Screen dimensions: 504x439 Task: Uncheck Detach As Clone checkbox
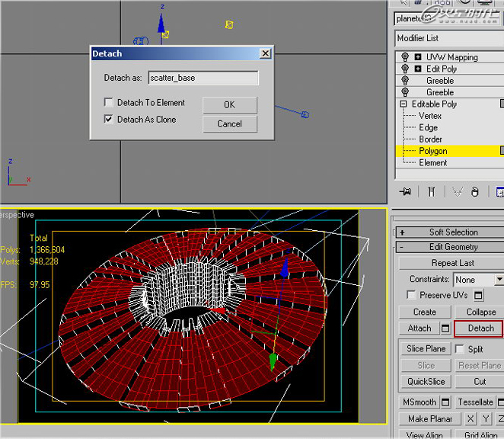click(109, 120)
